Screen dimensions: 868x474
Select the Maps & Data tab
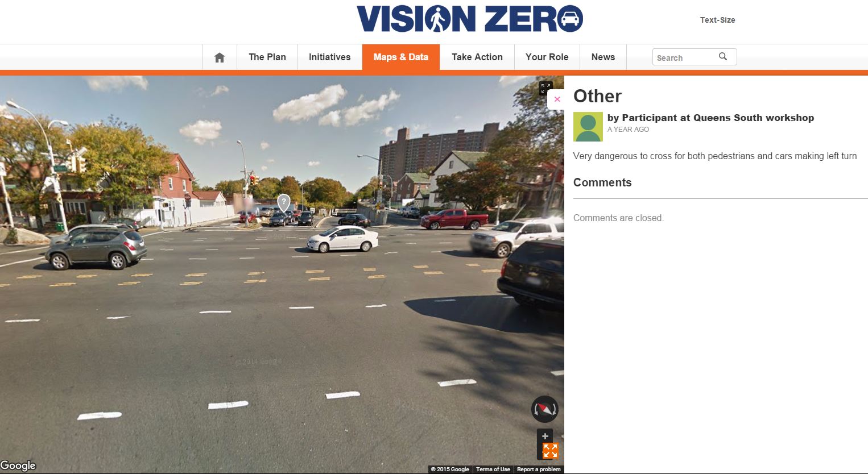coord(401,57)
